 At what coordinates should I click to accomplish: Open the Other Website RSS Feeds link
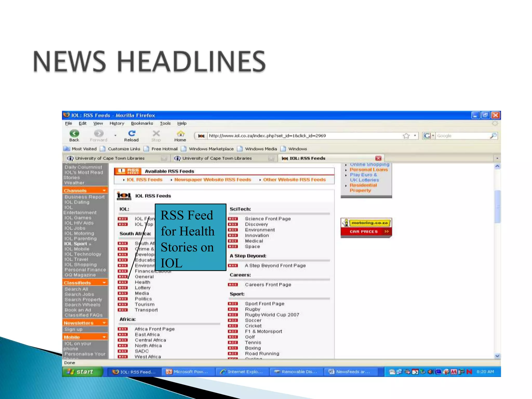[294, 180]
